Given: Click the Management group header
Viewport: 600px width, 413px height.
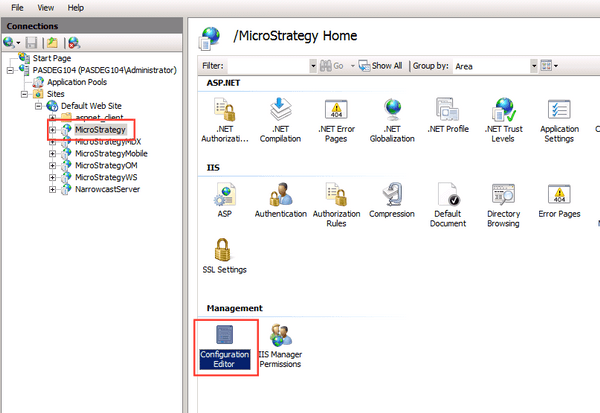Looking at the screenshot, I should (235, 308).
